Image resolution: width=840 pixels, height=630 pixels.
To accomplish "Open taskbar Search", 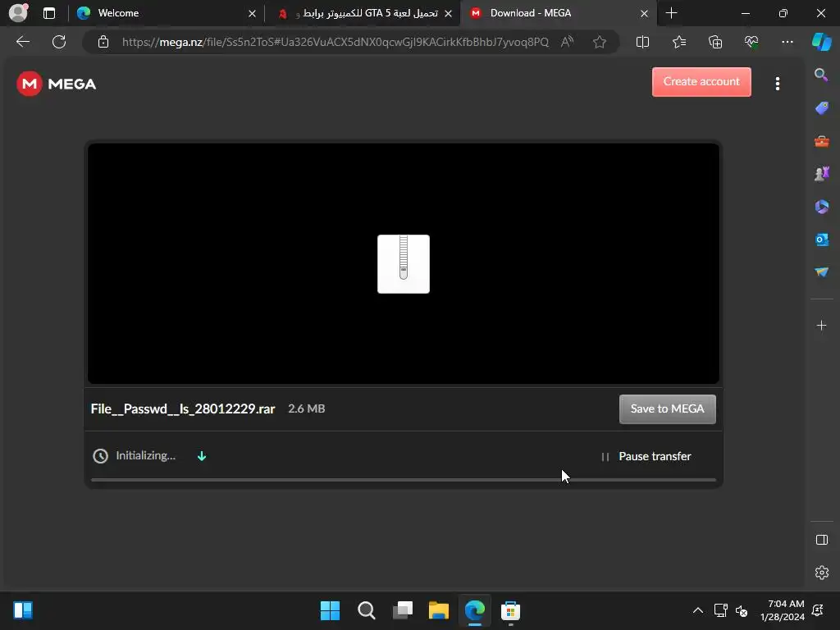I will [x=367, y=610].
